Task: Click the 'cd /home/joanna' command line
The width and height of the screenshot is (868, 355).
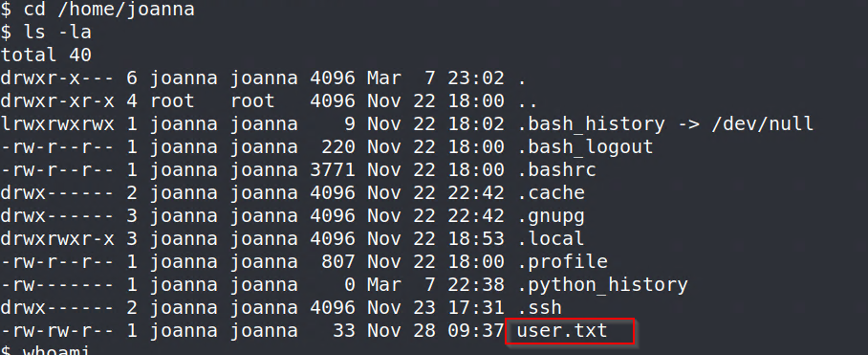Action: (98, 10)
